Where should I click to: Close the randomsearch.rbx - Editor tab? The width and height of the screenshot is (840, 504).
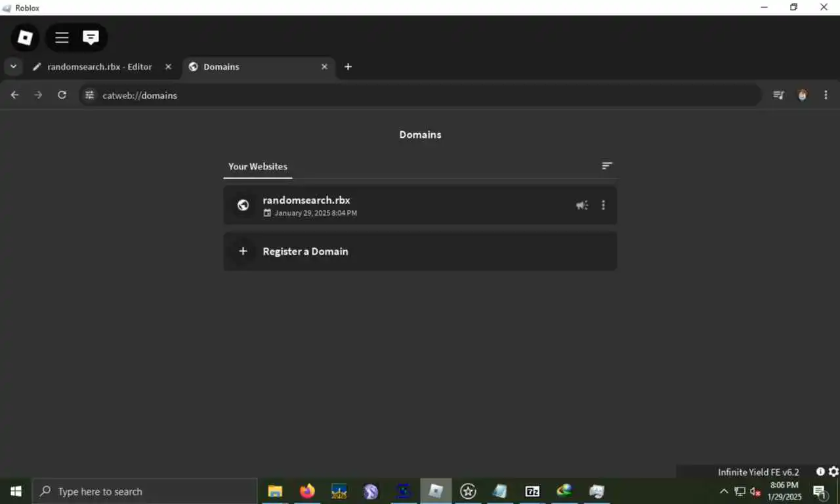pyautogui.click(x=168, y=67)
